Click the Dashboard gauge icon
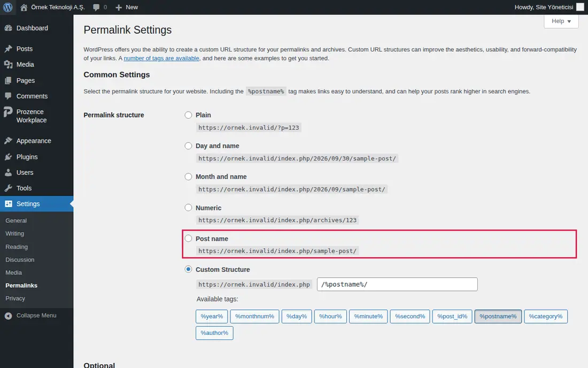Viewport: 588px width, 368px height. (8, 28)
